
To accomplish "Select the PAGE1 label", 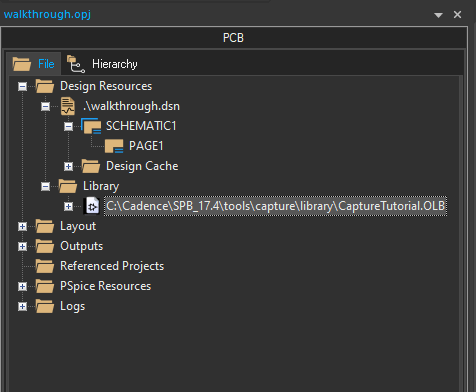I will click(x=146, y=146).
